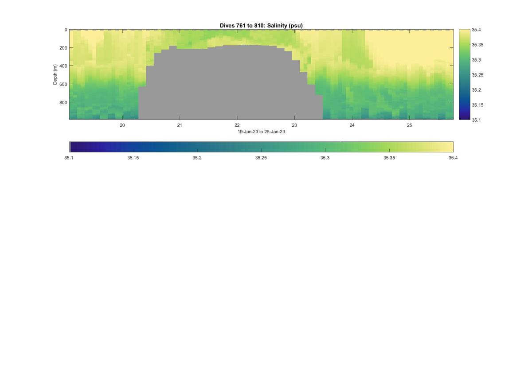532x392 pixels.
Task: Click horizontal colorbar label '35.4'
Action: point(453,158)
